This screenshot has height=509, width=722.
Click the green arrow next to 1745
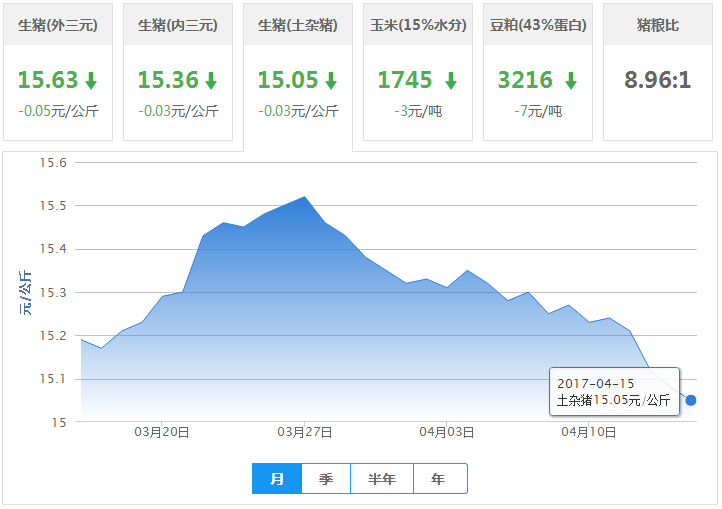pyautogui.click(x=451, y=81)
